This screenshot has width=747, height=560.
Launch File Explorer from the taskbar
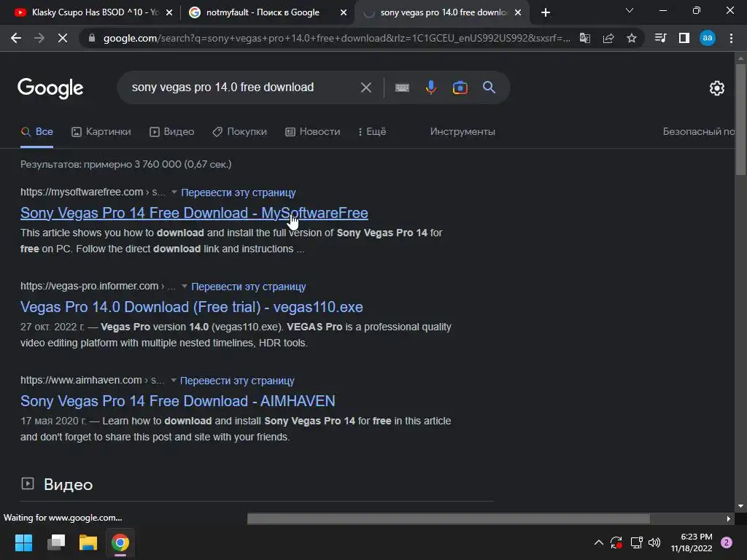(88, 542)
